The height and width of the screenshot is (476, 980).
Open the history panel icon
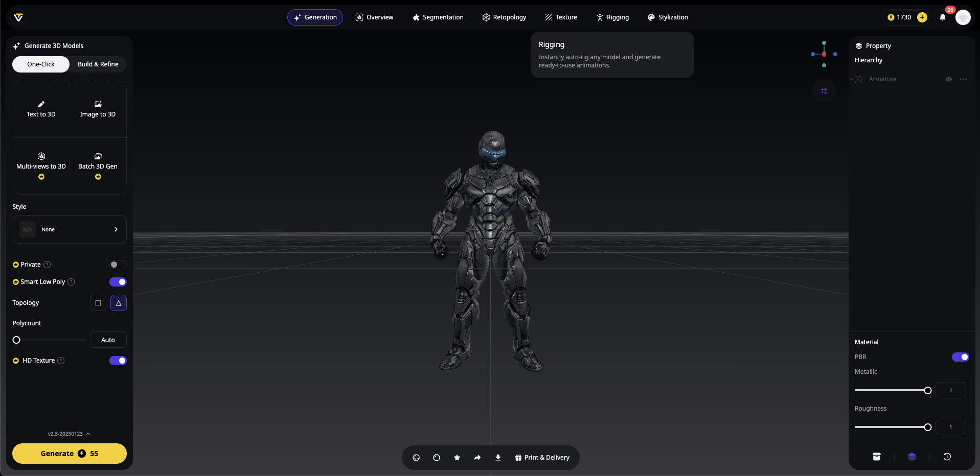pyautogui.click(x=947, y=457)
